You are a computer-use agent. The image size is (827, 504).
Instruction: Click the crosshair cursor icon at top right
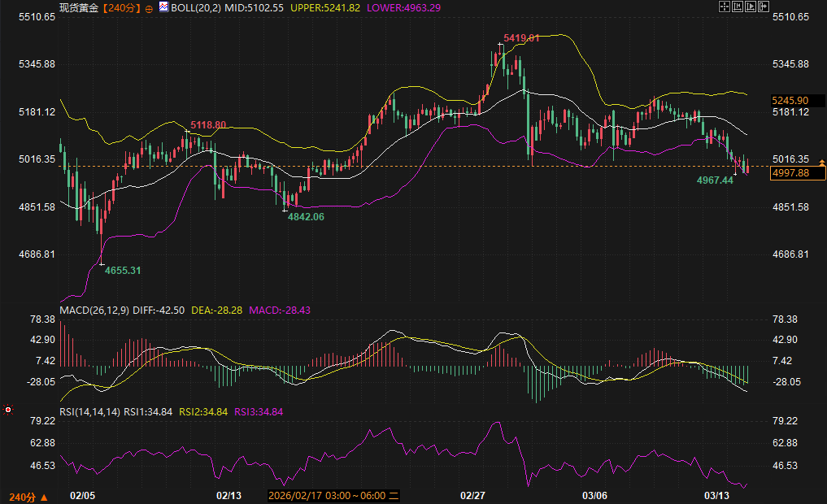pos(725,7)
